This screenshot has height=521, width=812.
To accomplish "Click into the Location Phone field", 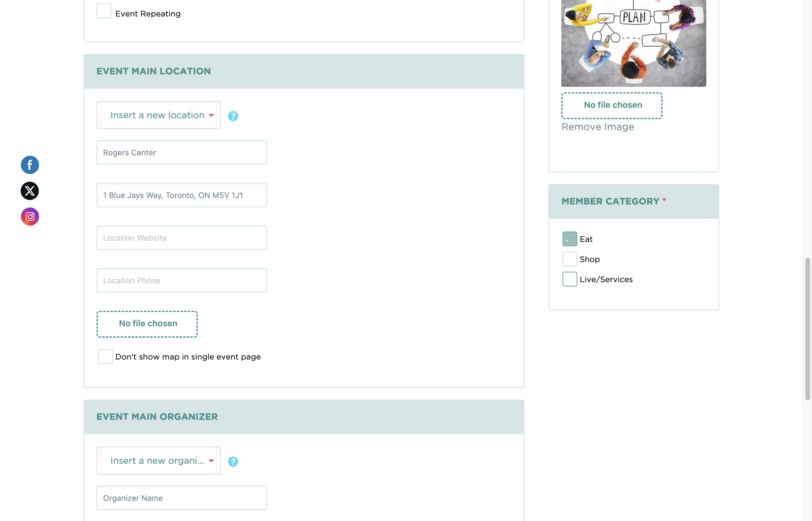I will point(182,281).
